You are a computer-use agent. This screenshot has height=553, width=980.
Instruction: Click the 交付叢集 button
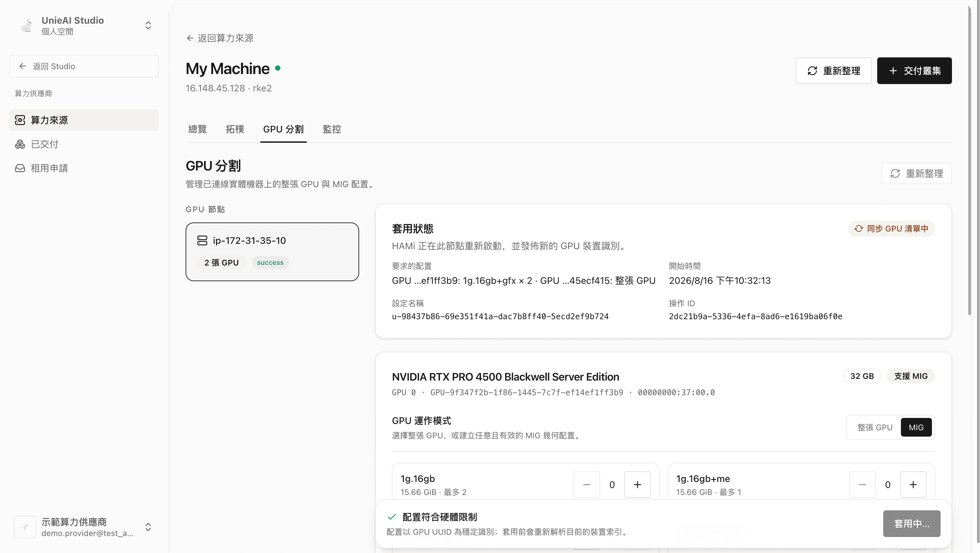click(914, 71)
